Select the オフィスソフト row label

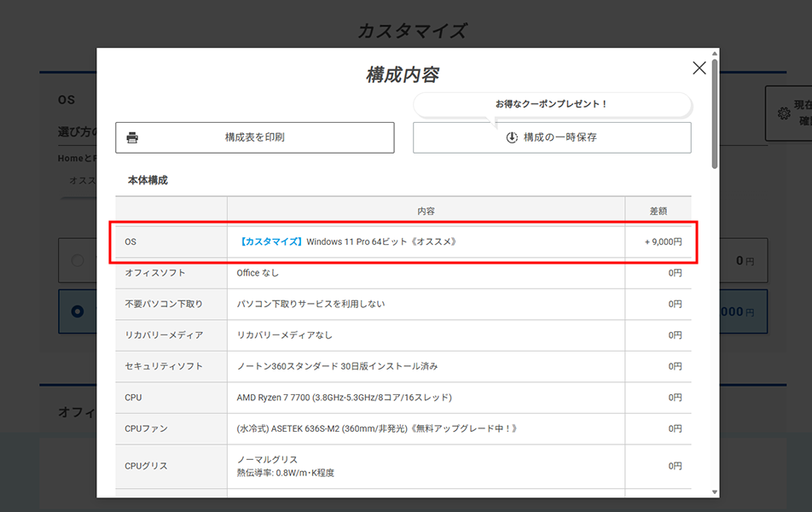tap(154, 273)
